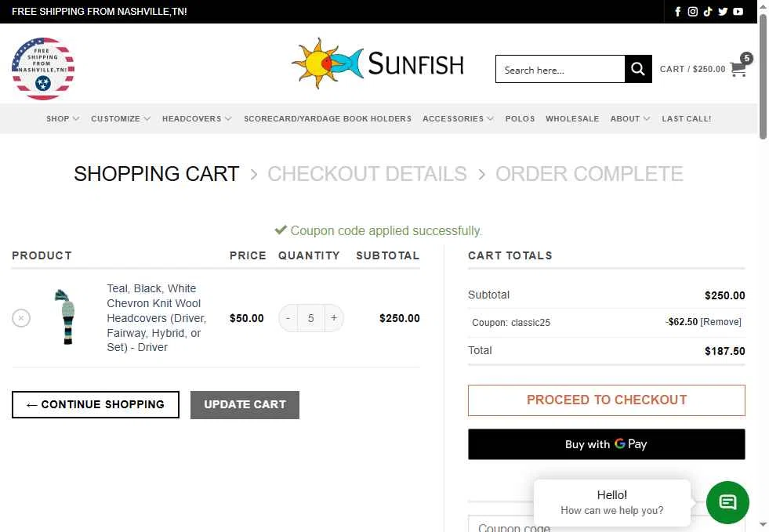
Task: Select the Shopping Cart step
Action: point(157,174)
